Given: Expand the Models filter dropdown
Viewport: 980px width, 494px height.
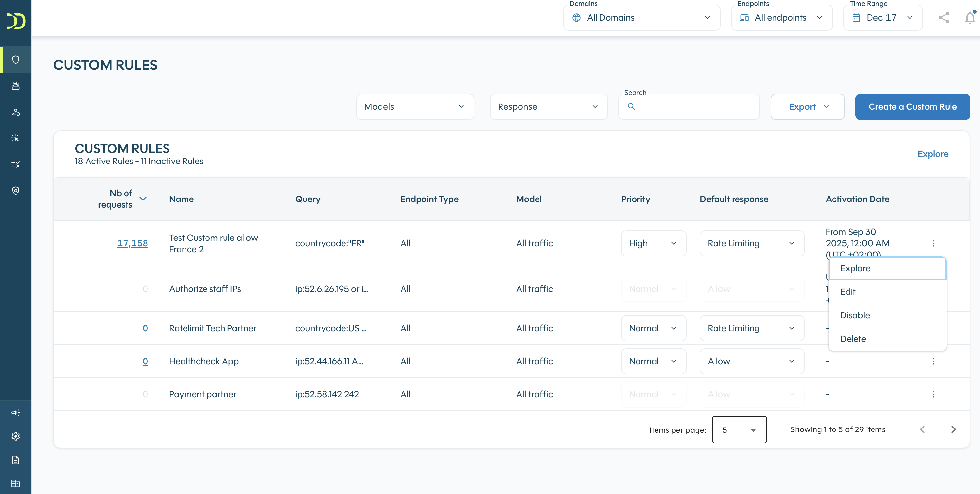Looking at the screenshot, I should pos(415,106).
